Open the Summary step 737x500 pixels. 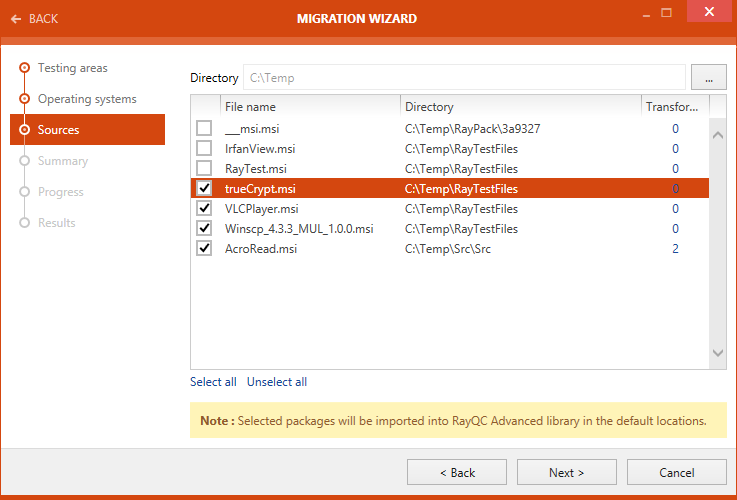click(x=63, y=161)
